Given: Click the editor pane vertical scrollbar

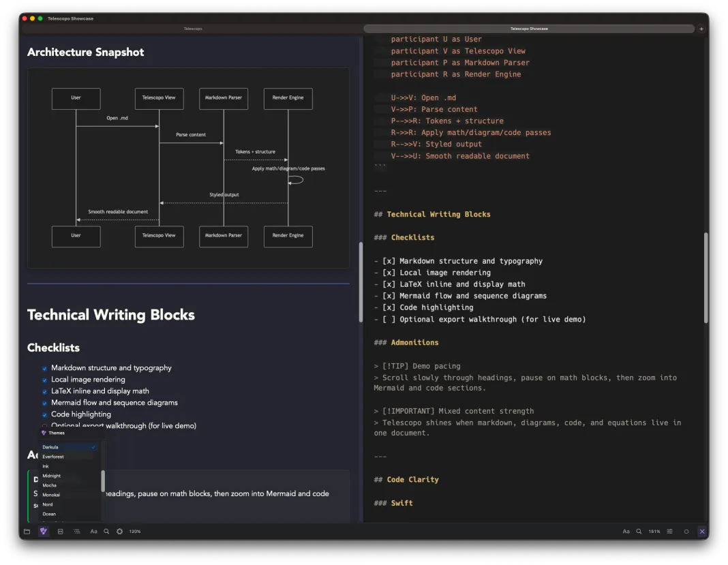Looking at the screenshot, I should tap(706, 277).
